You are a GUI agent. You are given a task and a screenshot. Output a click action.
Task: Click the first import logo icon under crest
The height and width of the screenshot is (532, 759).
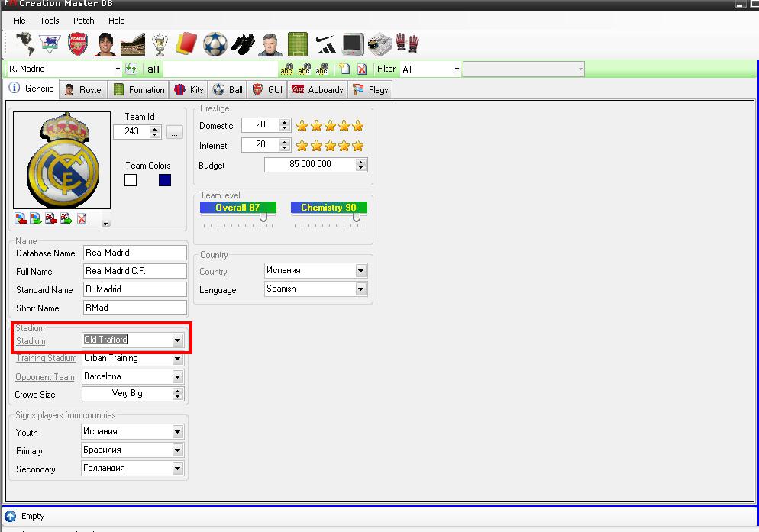coord(21,219)
